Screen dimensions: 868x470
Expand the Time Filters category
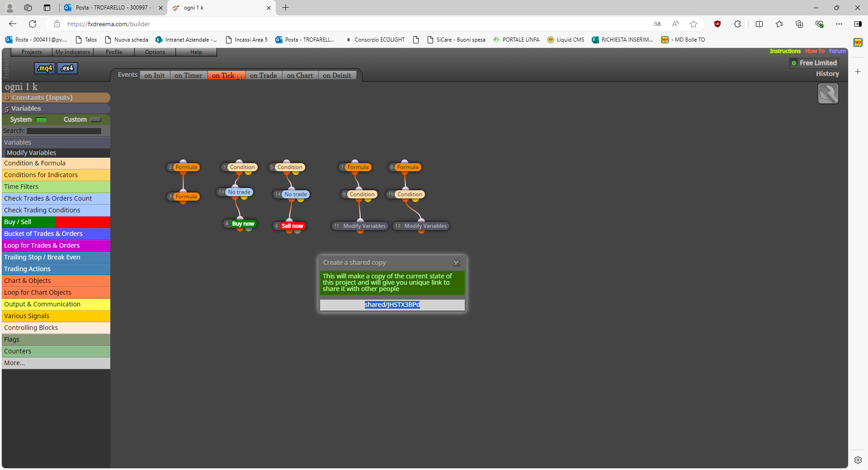pyautogui.click(x=56, y=187)
